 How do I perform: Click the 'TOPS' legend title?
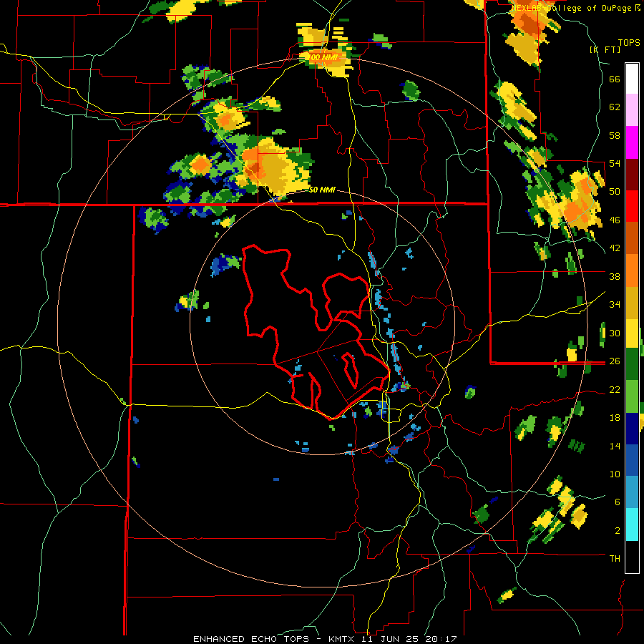pyautogui.click(x=629, y=42)
